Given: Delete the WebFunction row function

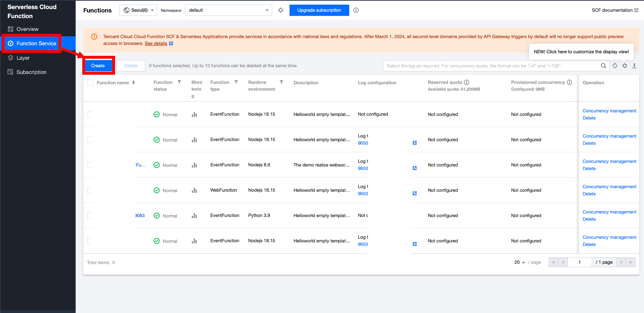Looking at the screenshot, I should 589,194.
